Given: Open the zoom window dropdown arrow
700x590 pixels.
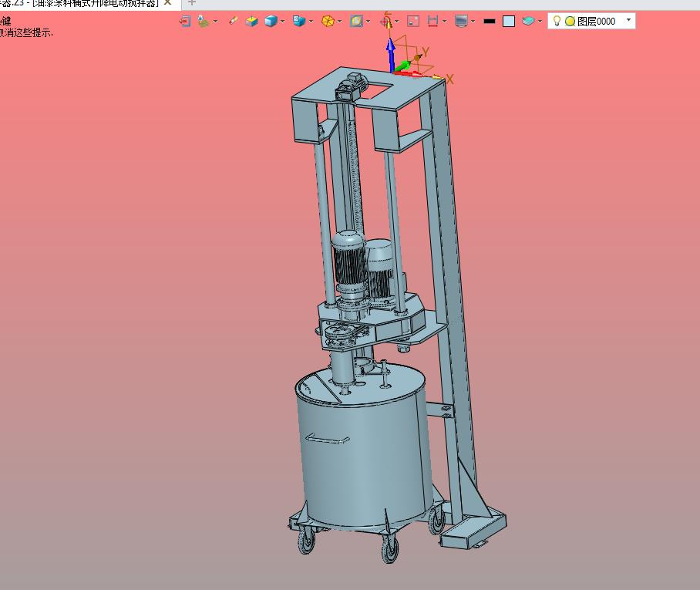Looking at the screenshot, I should point(369,21).
